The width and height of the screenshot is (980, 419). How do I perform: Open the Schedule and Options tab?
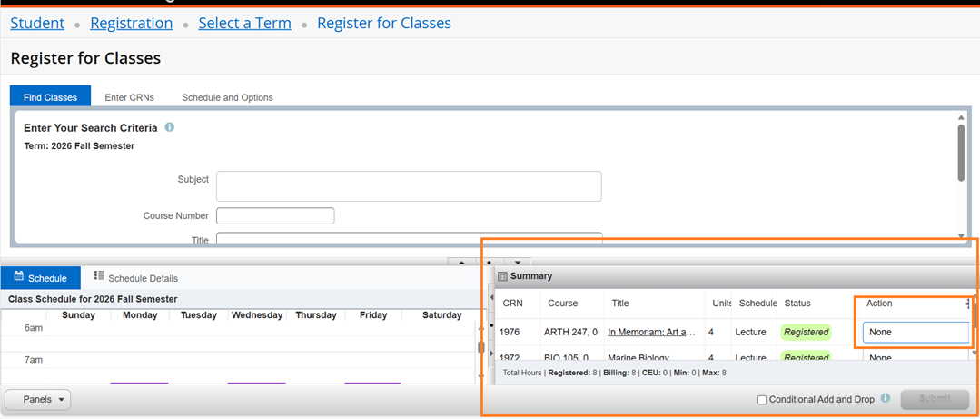coord(227,97)
